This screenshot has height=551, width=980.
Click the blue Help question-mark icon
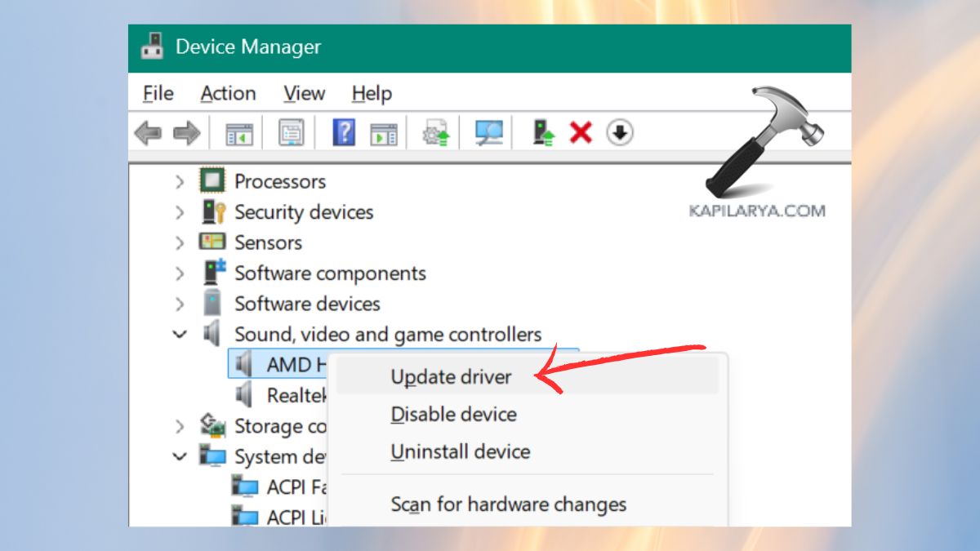click(x=344, y=132)
